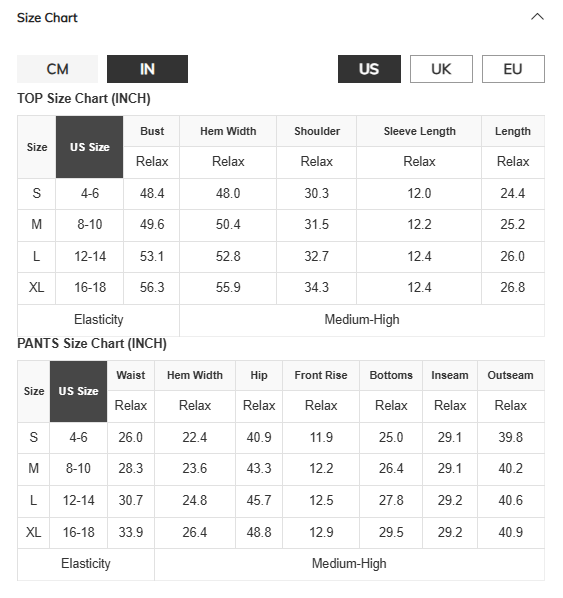
Task: Click the Outseam column header
Action: coord(511,375)
